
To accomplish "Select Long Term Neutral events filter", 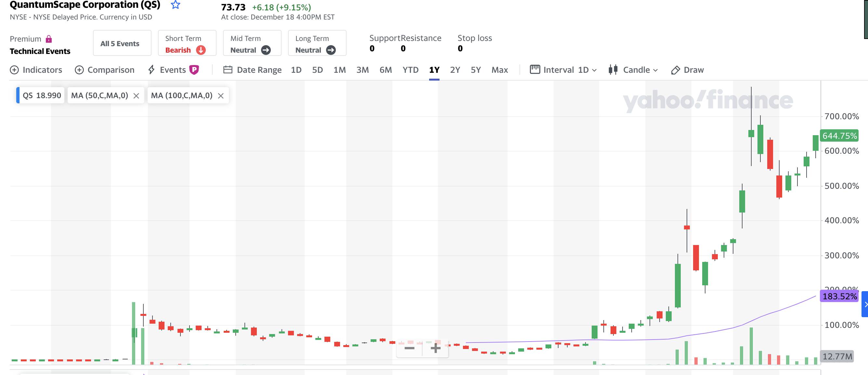I will [x=317, y=44].
